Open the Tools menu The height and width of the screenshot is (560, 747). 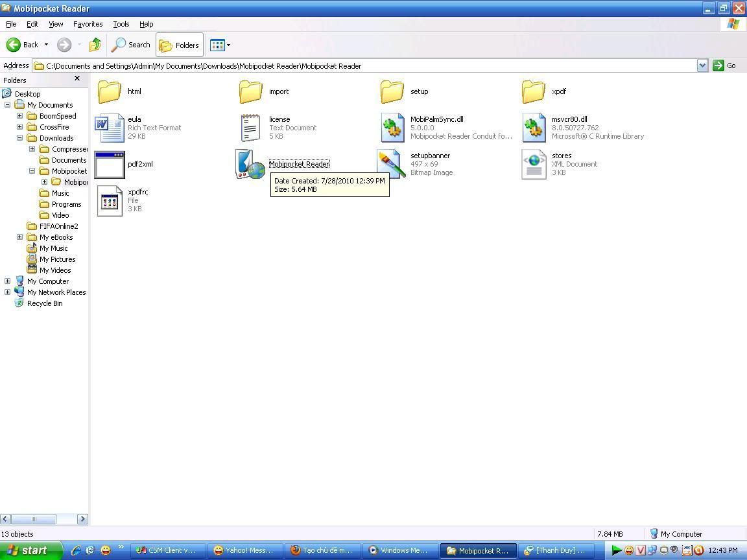click(x=121, y=24)
